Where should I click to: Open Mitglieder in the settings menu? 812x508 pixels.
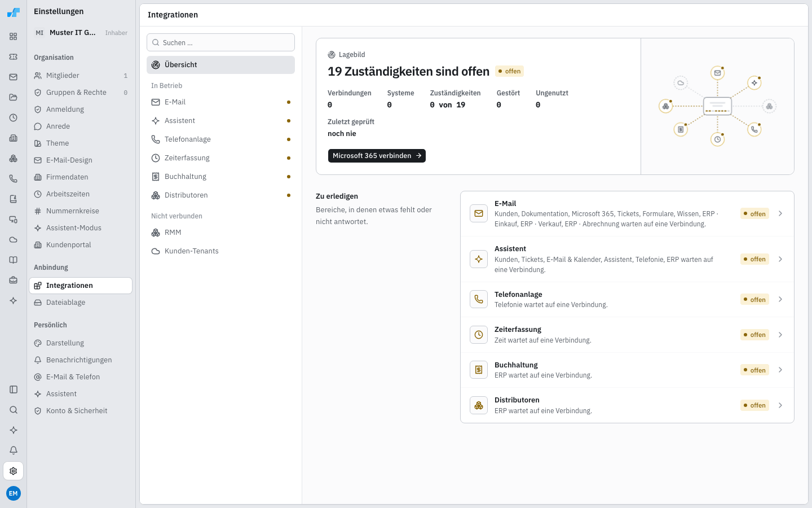point(81,76)
